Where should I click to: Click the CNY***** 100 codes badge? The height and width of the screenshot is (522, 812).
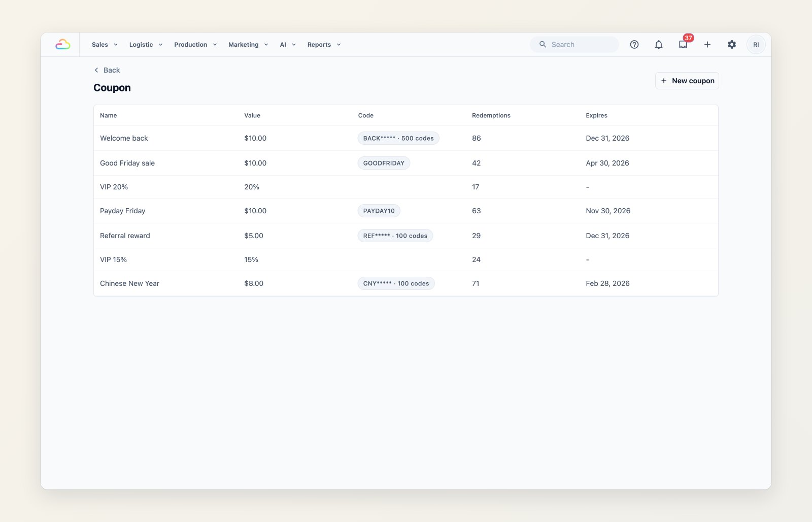[x=396, y=283]
